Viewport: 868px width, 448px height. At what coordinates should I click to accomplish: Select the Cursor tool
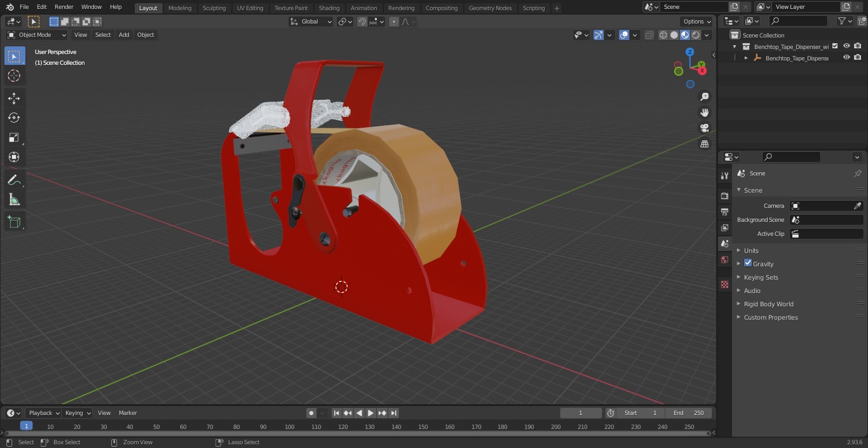pos(14,76)
